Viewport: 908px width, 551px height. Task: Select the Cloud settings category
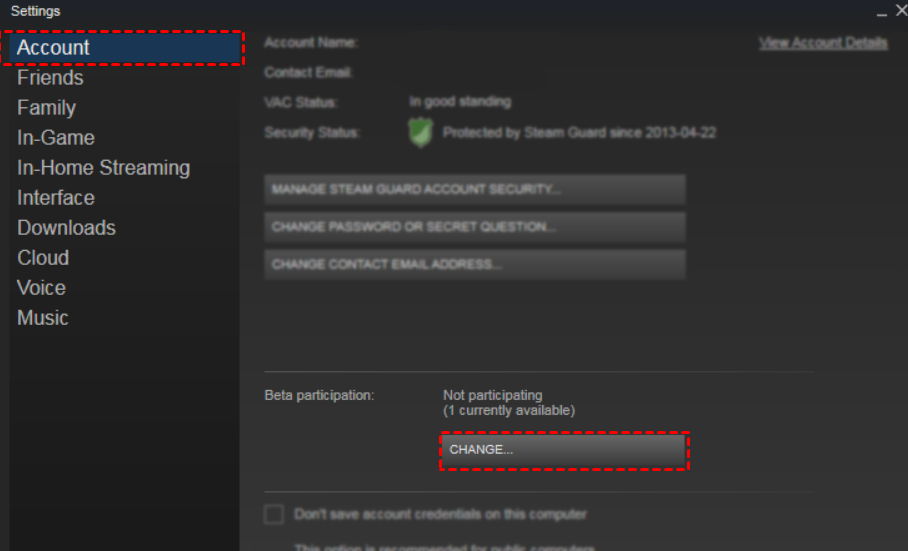43,258
